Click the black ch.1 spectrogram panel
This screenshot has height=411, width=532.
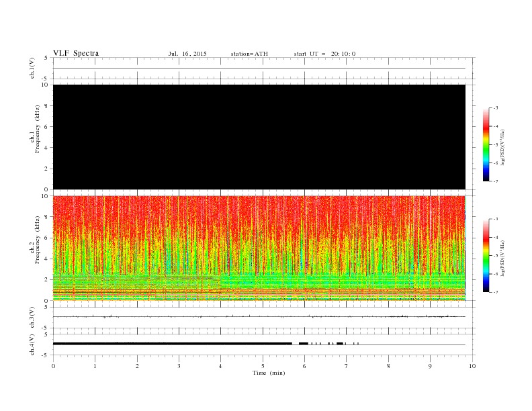259,137
